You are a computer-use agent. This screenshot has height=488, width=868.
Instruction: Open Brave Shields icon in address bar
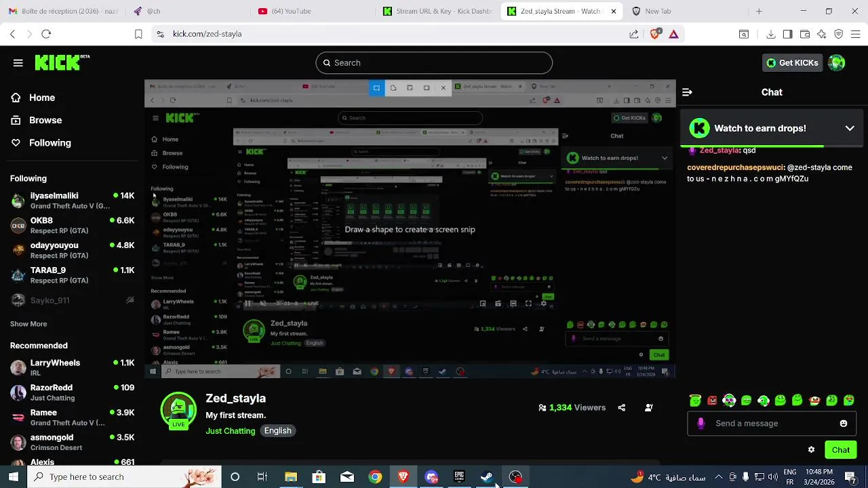(x=654, y=34)
